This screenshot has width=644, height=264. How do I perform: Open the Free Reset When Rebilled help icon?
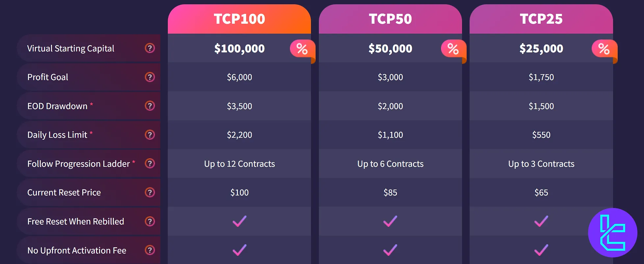coord(150,221)
